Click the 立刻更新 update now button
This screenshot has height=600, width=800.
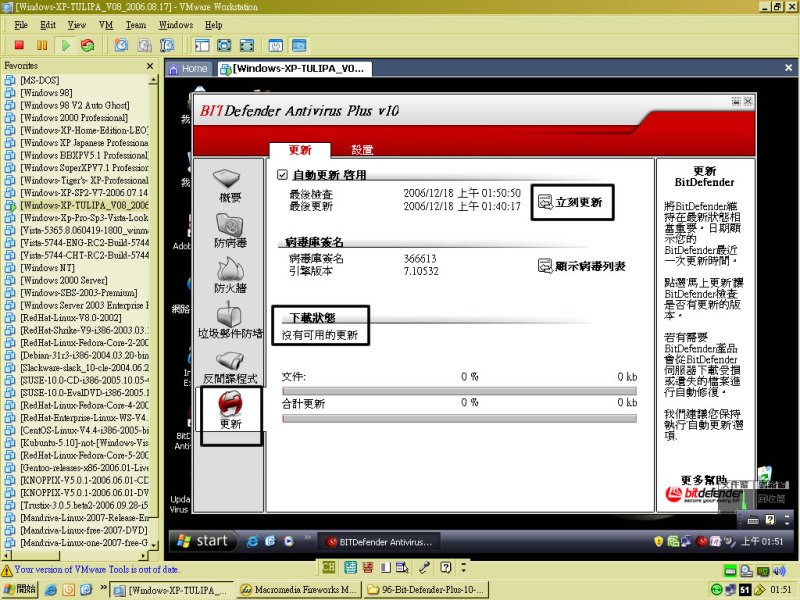click(x=572, y=202)
